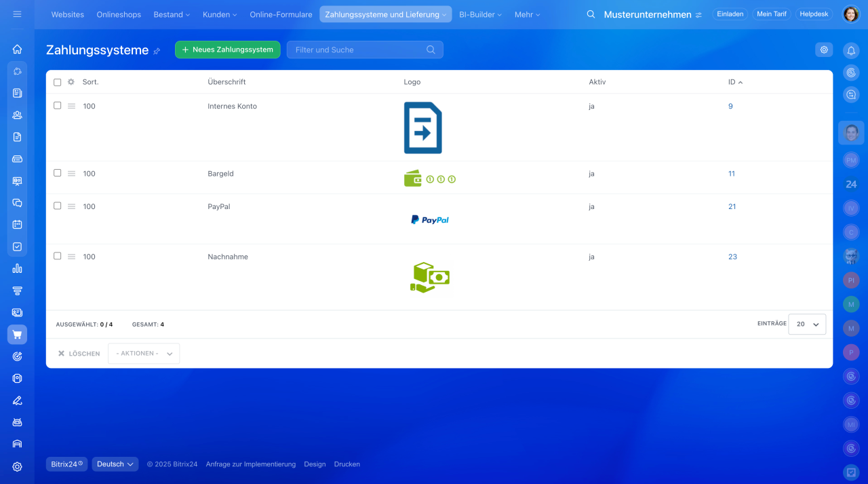
Task: Click the search magnifier in top bar
Action: pos(591,14)
